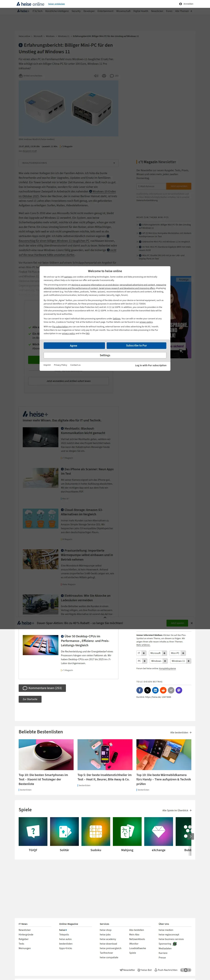Open the IT & Tech menu
Viewport: 210px width, 980px height.
tap(37, 11)
